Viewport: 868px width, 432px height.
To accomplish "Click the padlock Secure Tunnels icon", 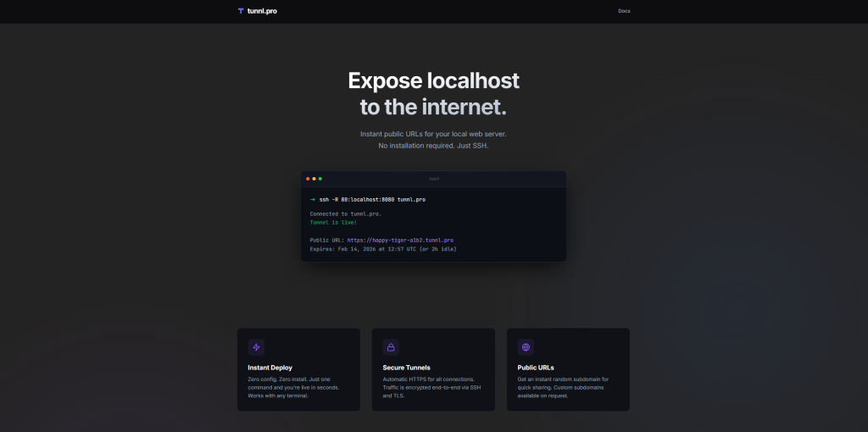I will point(391,347).
